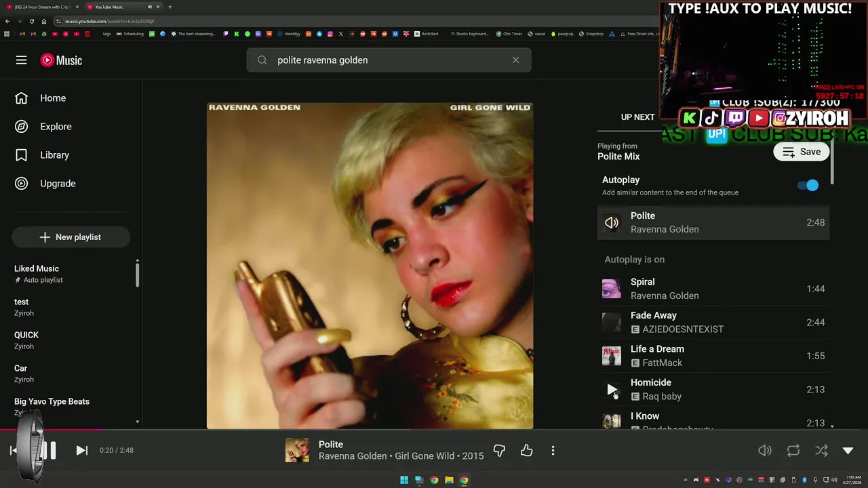Image resolution: width=868 pixels, height=488 pixels.
Task: Click the large Girl Gone Wild album art
Action: click(370, 266)
